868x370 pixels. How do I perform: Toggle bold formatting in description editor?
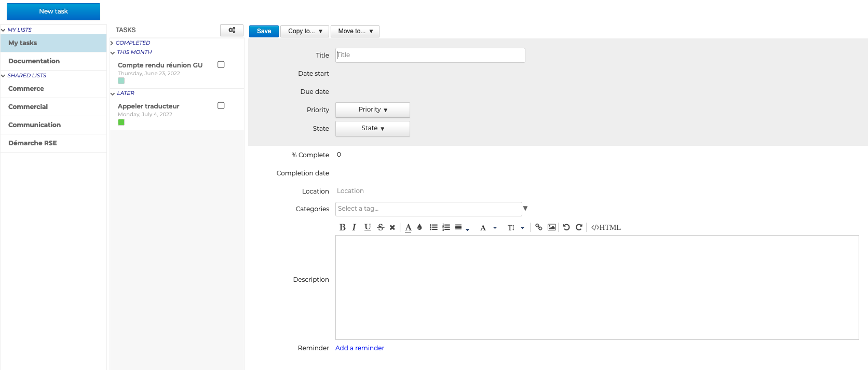tap(342, 227)
